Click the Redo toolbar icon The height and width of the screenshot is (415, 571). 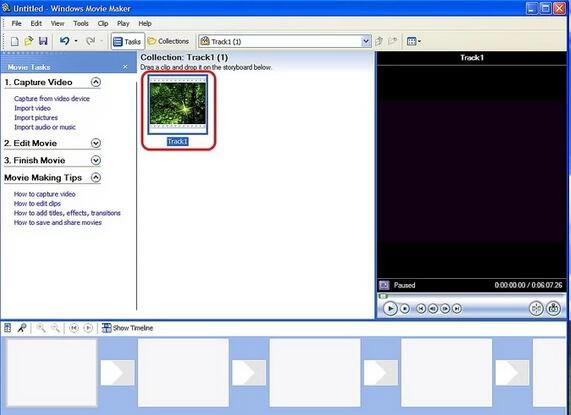point(90,41)
